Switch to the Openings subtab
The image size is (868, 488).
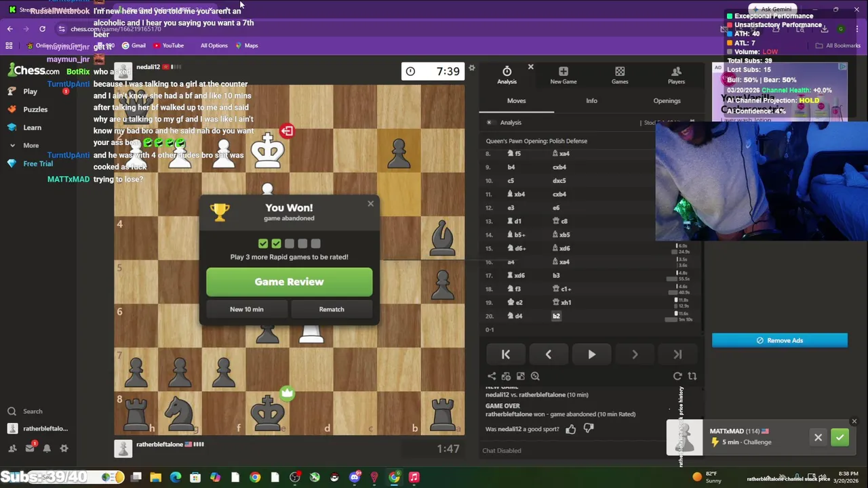pyautogui.click(x=667, y=101)
